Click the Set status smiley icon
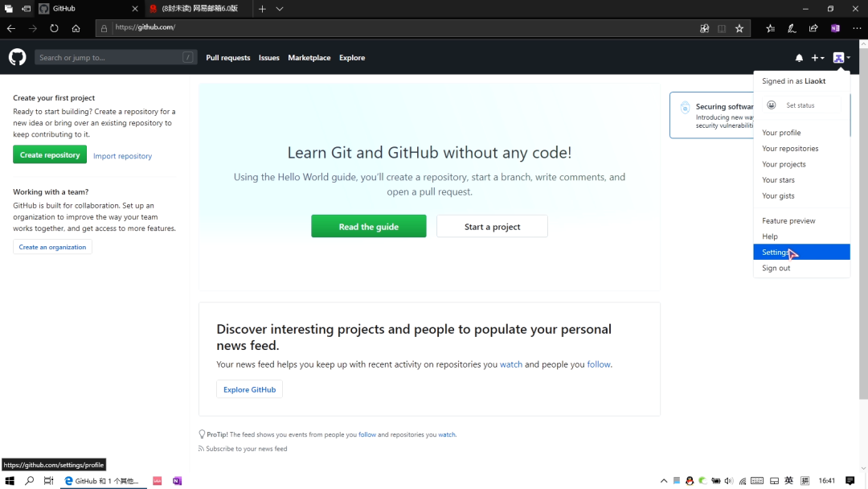The width and height of the screenshot is (868, 489). point(771,105)
